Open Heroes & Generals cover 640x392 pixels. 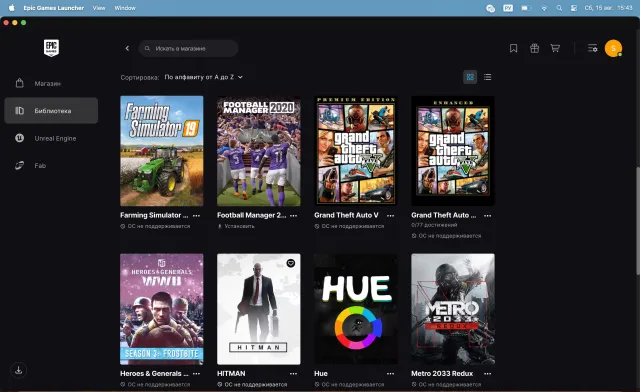(x=162, y=309)
